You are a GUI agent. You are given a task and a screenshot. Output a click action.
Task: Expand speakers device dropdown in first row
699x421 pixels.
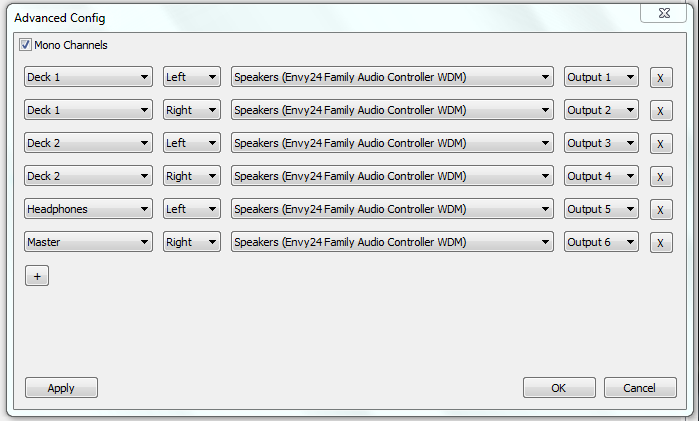pos(392,77)
